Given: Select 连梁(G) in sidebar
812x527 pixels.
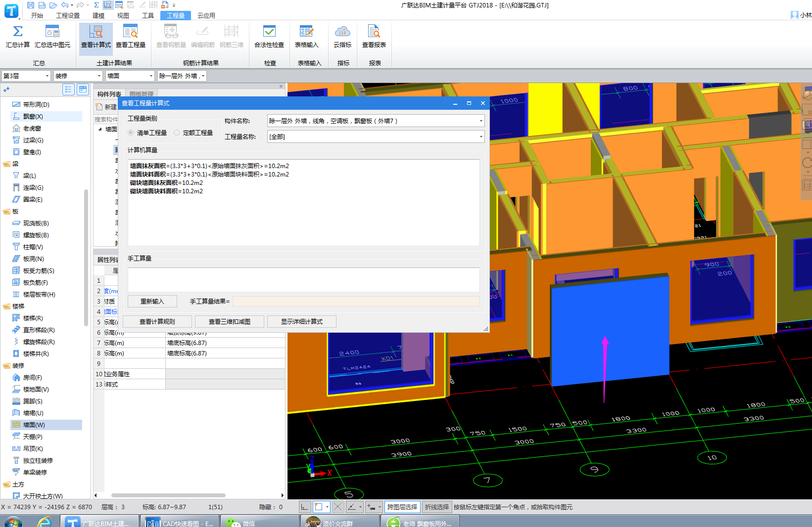Looking at the screenshot, I should [33, 188].
